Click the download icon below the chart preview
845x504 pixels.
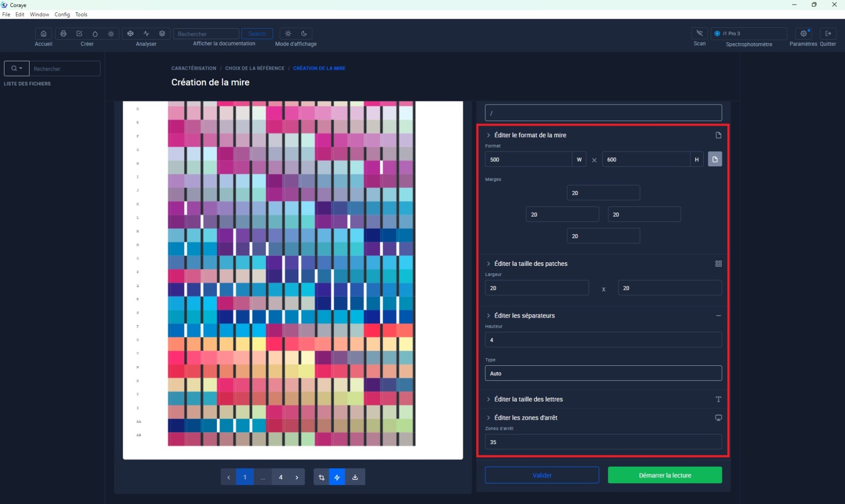(x=355, y=477)
